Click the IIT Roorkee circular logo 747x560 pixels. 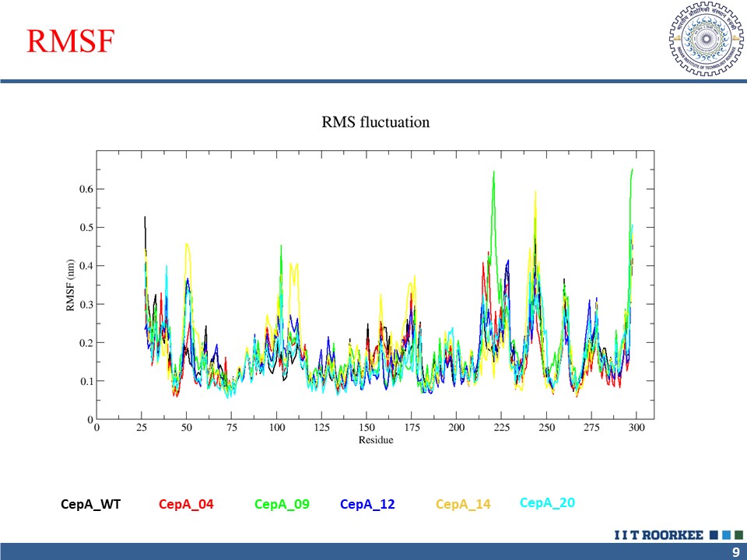pos(702,40)
